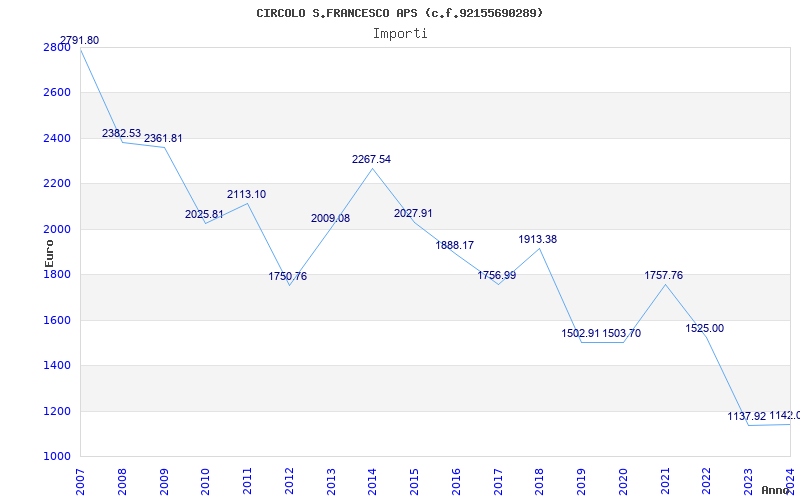Click the 2015 year axis label
Viewport: 800px width, 500px height.
click(x=414, y=482)
